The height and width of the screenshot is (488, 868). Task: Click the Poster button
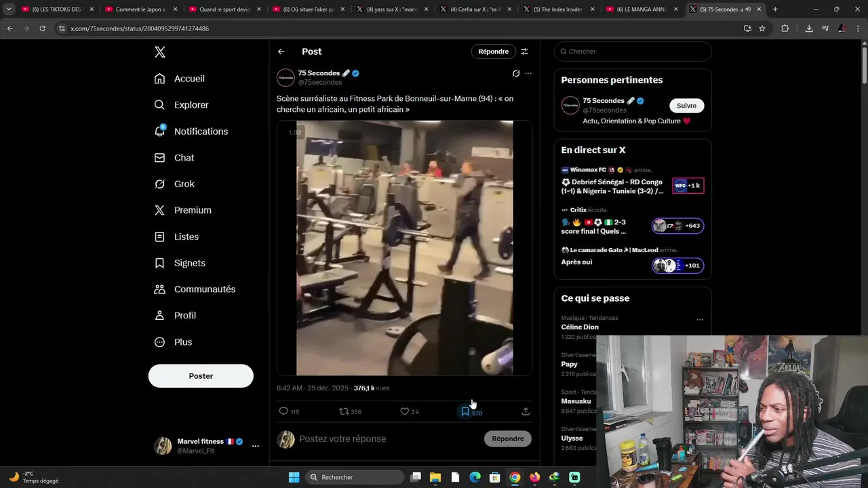click(x=201, y=376)
